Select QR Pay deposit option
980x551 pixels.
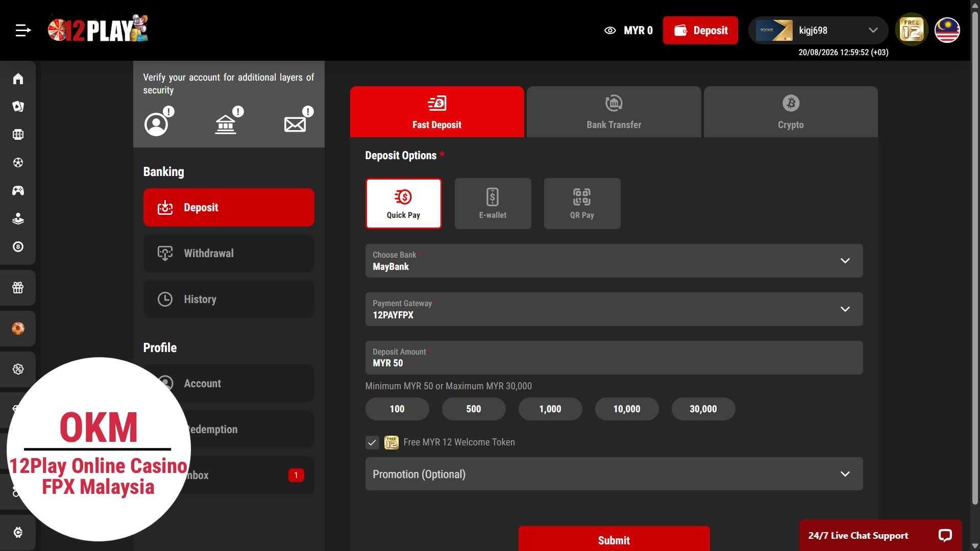pyautogui.click(x=582, y=204)
